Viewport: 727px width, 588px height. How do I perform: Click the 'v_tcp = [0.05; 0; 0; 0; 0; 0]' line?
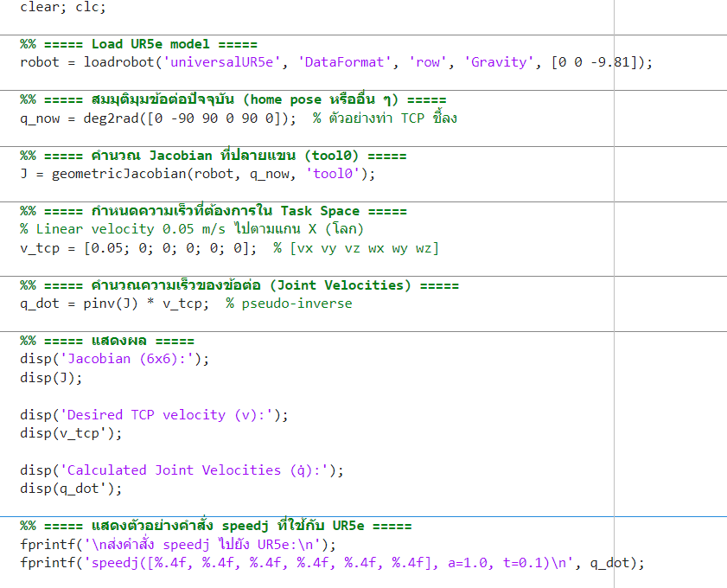pyautogui.click(x=138, y=248)
